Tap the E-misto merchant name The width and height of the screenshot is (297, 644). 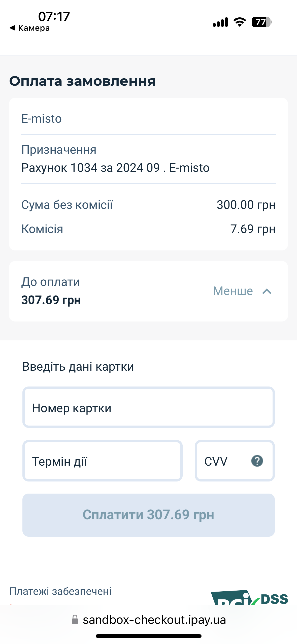(42, 118)
